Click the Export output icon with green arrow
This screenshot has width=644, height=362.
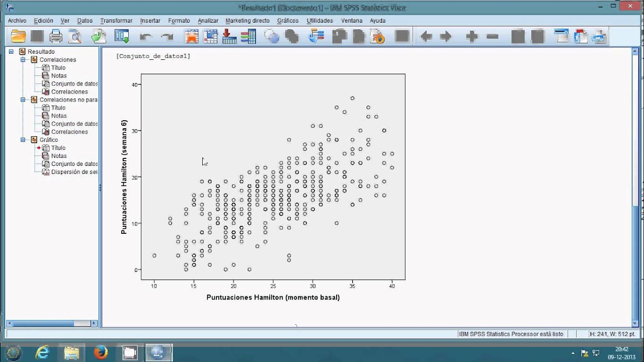[x=99, y=37]
